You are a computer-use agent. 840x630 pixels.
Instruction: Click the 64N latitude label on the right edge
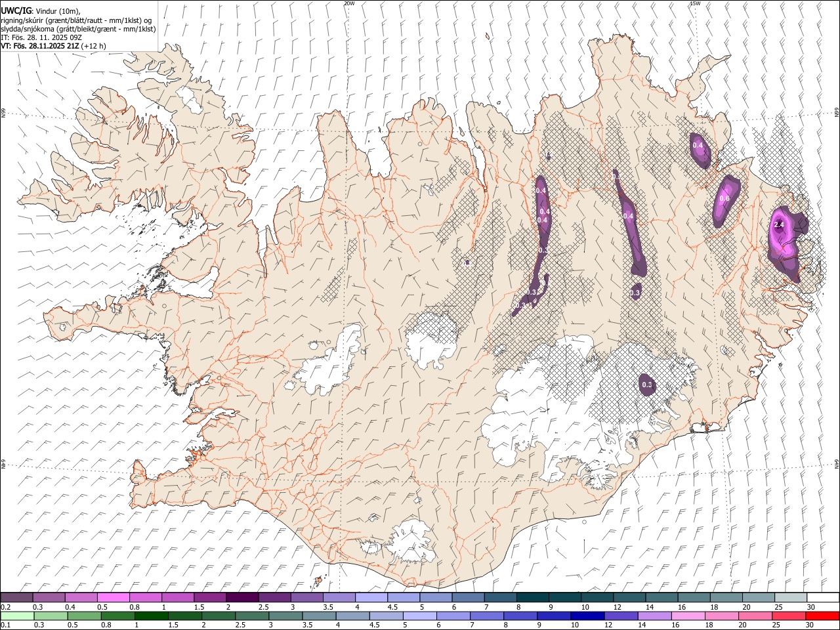pos(836,463)
